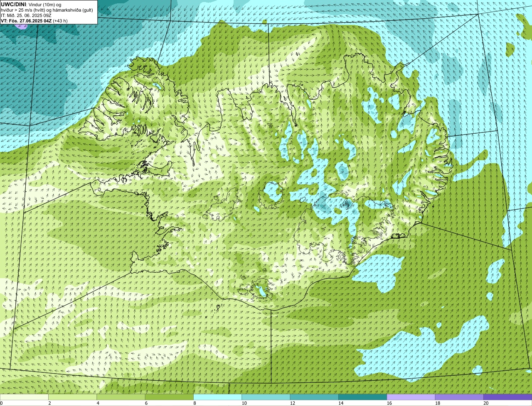Click the 8–10 m/s light cyan legend swatch
The width and height of the screenshot is (532, 406).
(218, 397)
